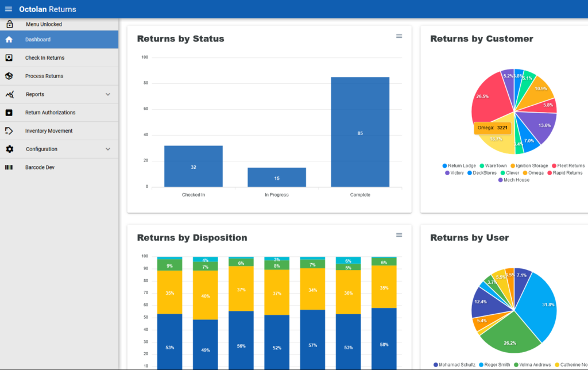Click the Reports menu label
588x370 pixels.
pos(35,94)
